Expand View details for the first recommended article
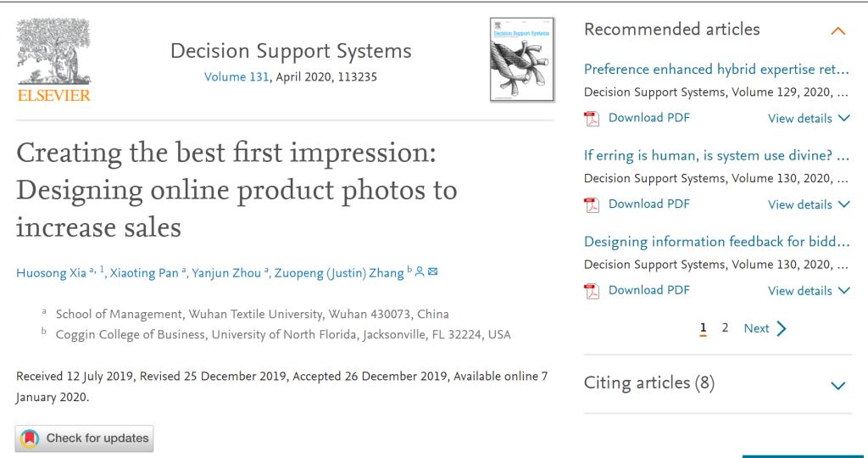Image resolution: width=868 pixels, height=458 pixels. tap(808, 119)
